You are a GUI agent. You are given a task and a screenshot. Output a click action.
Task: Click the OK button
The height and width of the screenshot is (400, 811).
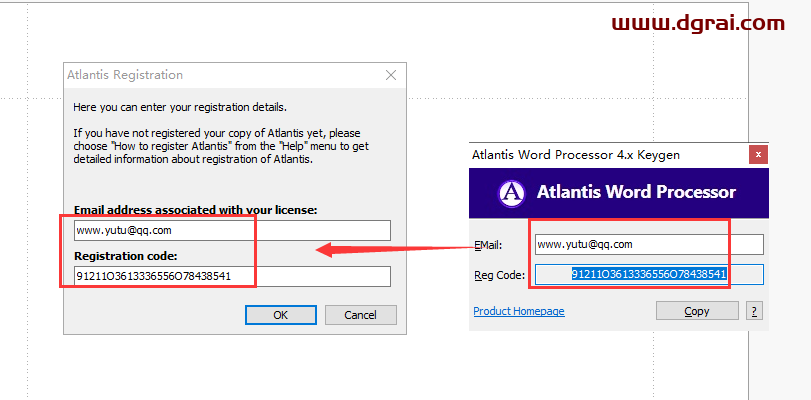[281, 315]
